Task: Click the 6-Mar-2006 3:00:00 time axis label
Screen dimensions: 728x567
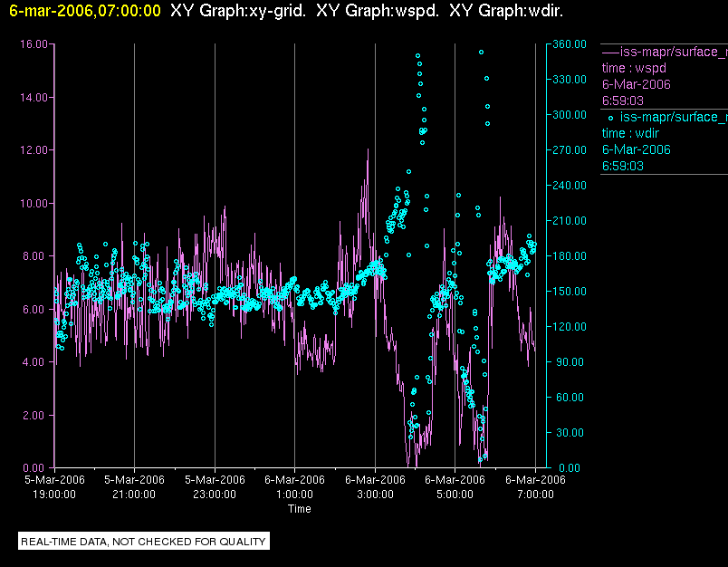Action: point(375,486)
